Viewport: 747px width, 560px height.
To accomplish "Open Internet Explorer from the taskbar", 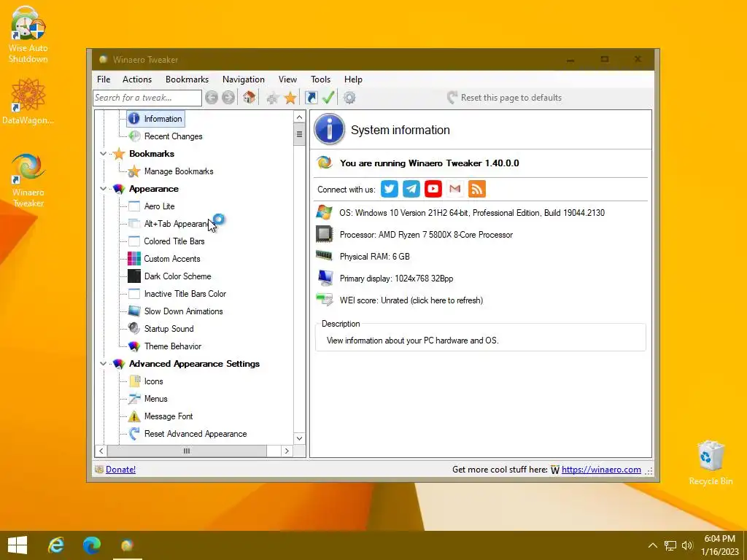I will point(55,545).
